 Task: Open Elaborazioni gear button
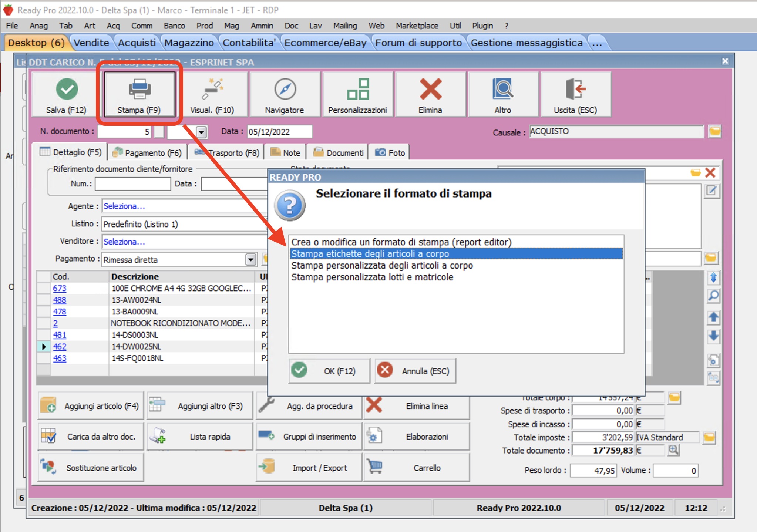coord(417,437)
